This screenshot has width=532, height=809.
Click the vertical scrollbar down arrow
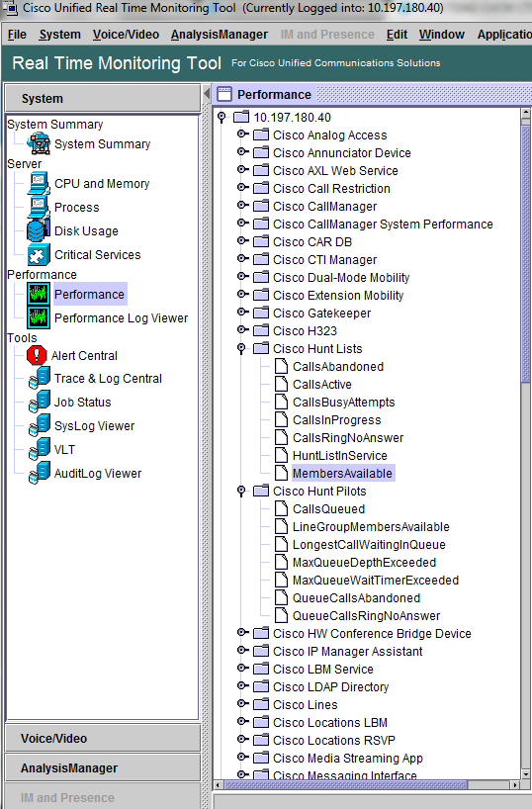(526, 774)
